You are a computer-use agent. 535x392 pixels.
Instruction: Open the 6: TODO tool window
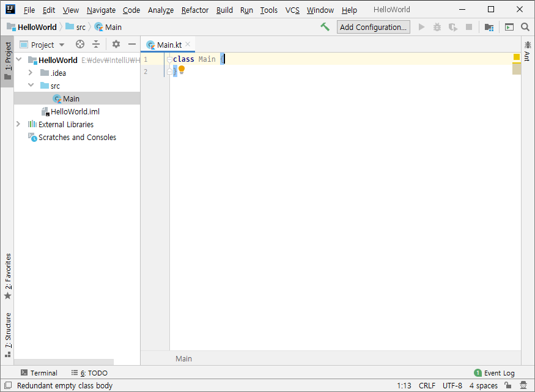(89, 373)
